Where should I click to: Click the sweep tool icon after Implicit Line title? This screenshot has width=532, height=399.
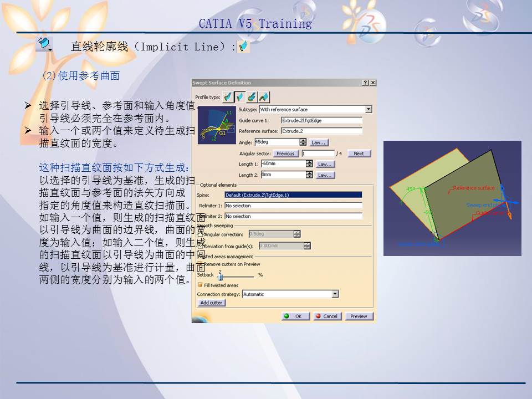(242, 47)
